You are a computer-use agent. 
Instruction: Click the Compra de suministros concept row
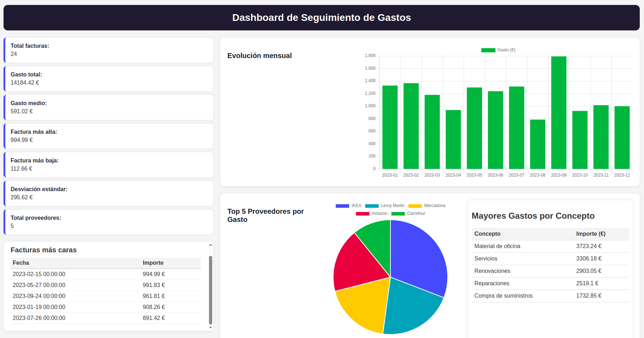click(x=550, y=296)
